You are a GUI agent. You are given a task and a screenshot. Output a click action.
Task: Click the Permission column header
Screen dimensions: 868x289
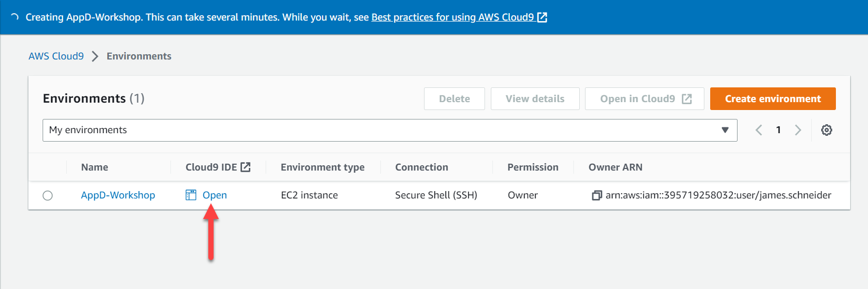tap(533, 167)
